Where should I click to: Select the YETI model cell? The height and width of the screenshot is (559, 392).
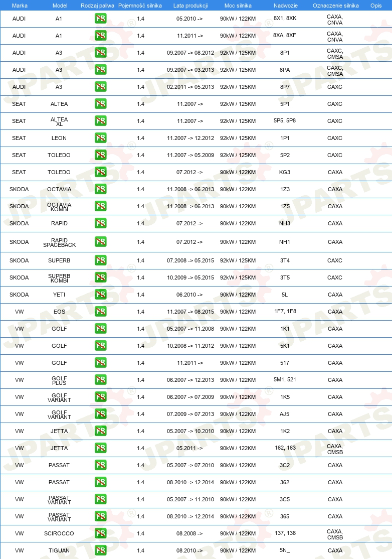tap(59, 295)
